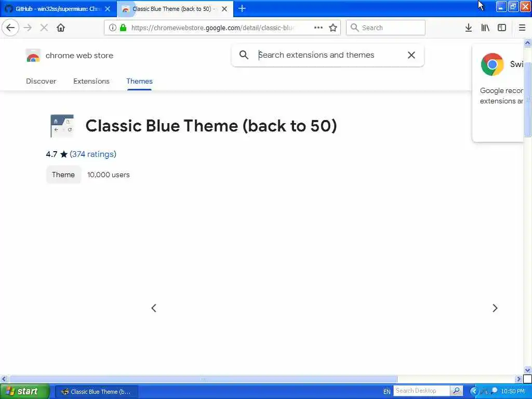The height and width of the screenshot is (399, 532).
Task: Click the web store search magnifier
Action: click(x=244, y=55)
